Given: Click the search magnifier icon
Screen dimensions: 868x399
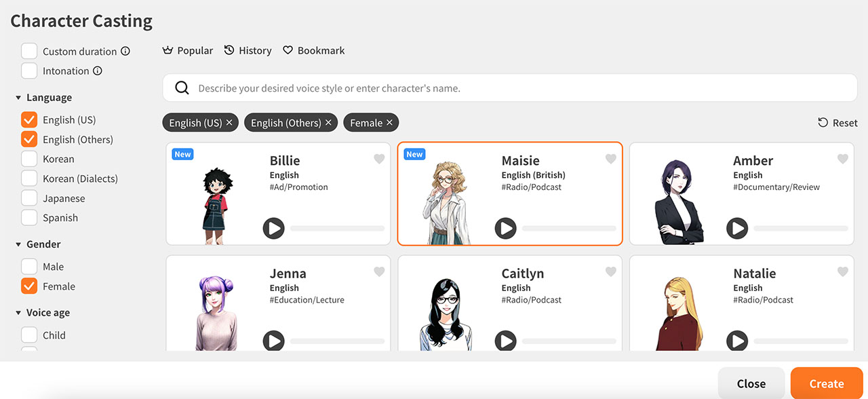Looking at the screenshot, I should pyautogui.click(x=182, y=88).
